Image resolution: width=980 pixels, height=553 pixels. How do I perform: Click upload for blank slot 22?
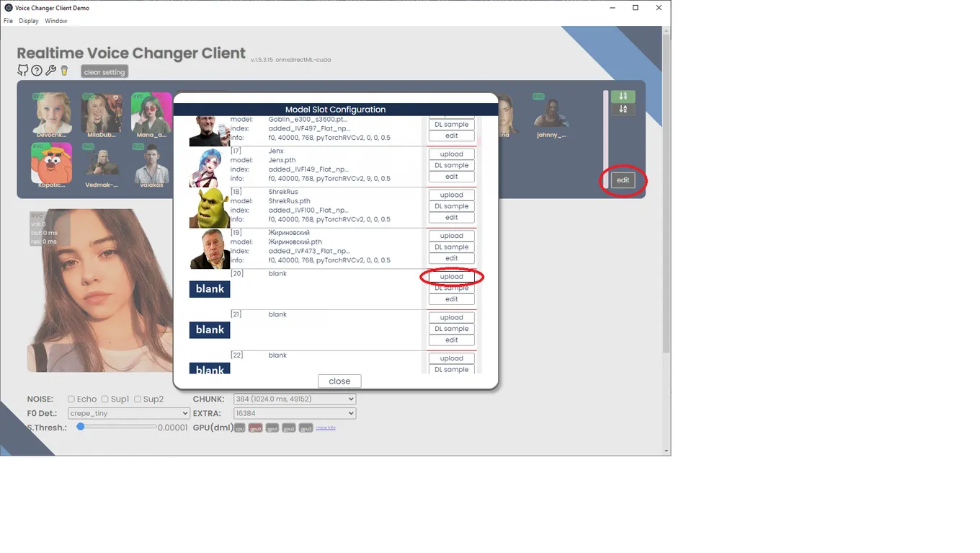click(452, 358)
